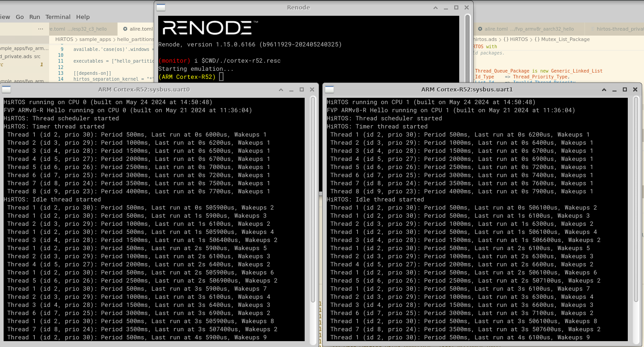Click 'FVP ARMv8-R Hello running on CPU 0' line
Viewport: 644px width, 347px height.
[x=128, y=110]
